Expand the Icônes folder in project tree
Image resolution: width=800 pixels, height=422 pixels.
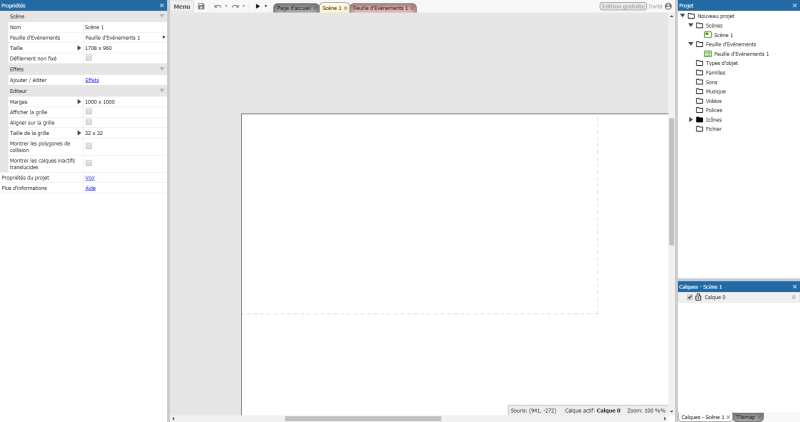tap(690, 120)
